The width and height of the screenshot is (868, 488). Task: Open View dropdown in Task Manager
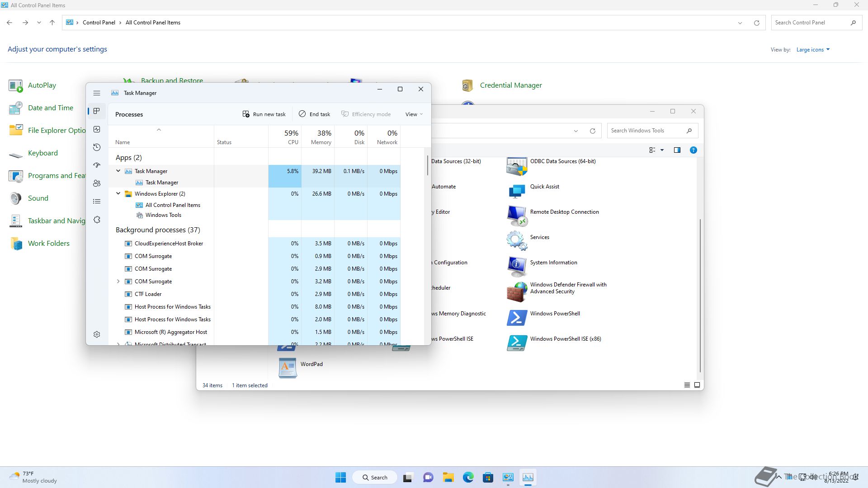[x=414, y=114]
